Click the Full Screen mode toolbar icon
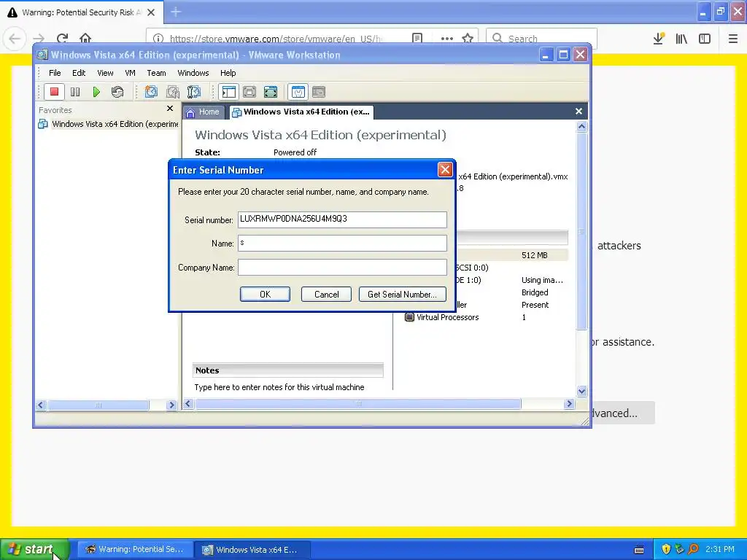The image size is (747, 560). tap(271, 92)
